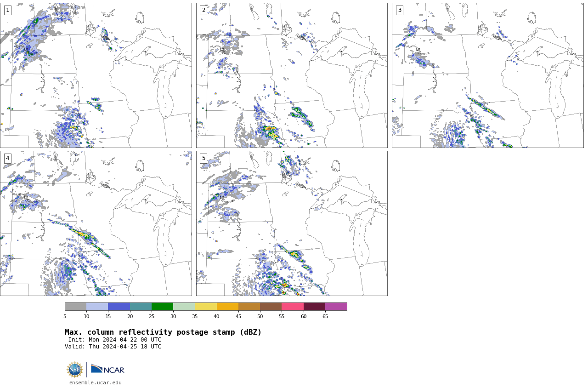Screen dimensions: 588x388
Task: Click the ensemble.ucar.edu text
Action: click(x=96, y=382)
